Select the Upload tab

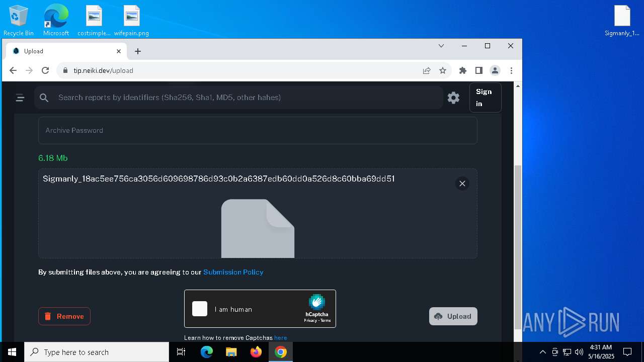(x=67, y=51)
